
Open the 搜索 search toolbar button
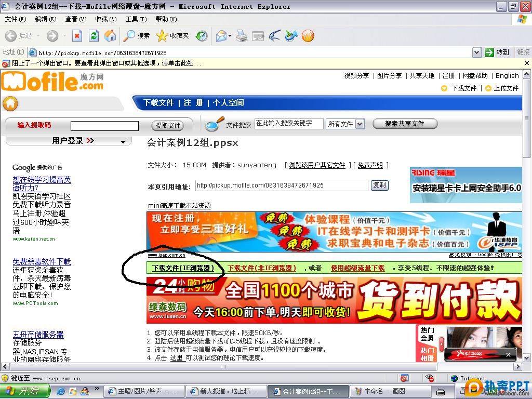[x=137, y=36]
